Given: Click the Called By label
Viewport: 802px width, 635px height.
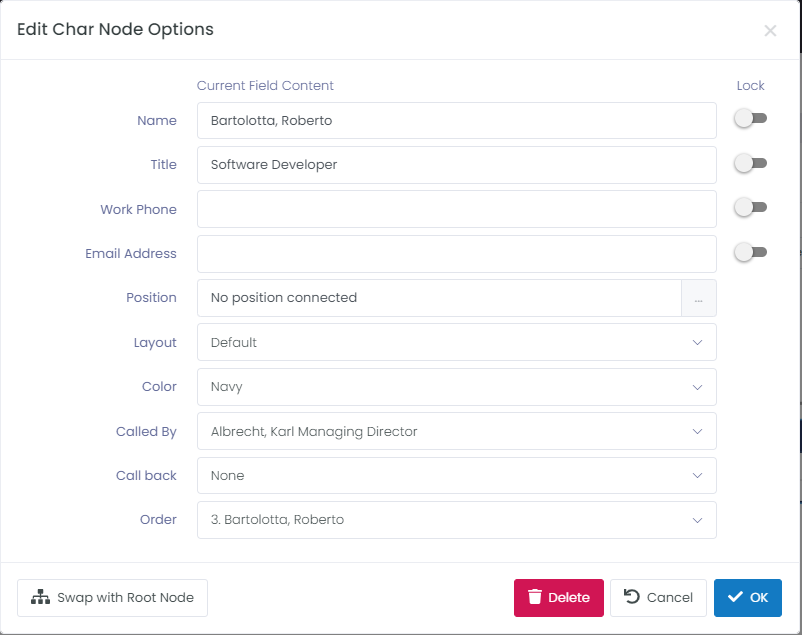Looking at the screenshot, I should (x=146, y=432).
